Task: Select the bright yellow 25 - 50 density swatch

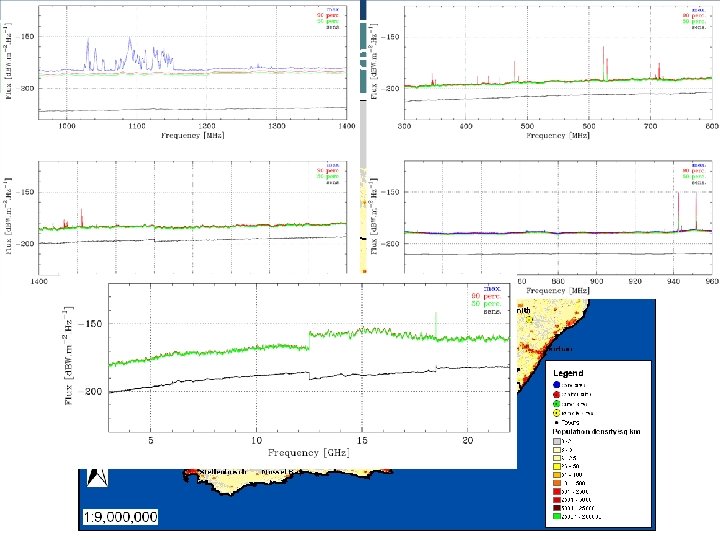Action: 556,467
